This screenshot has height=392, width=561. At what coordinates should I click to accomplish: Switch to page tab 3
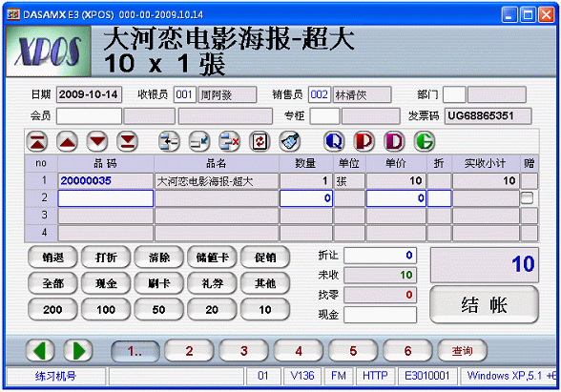[x=244, y=351]
